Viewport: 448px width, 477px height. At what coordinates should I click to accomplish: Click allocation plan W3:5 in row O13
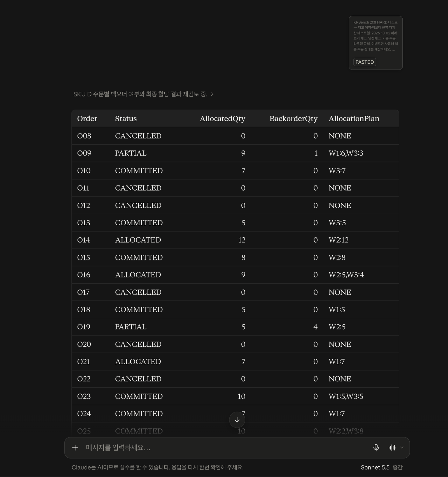(337, 223)
